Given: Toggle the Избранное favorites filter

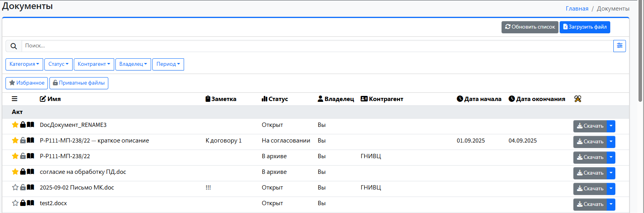Looking at the screenshot, I should pos(27,83).
